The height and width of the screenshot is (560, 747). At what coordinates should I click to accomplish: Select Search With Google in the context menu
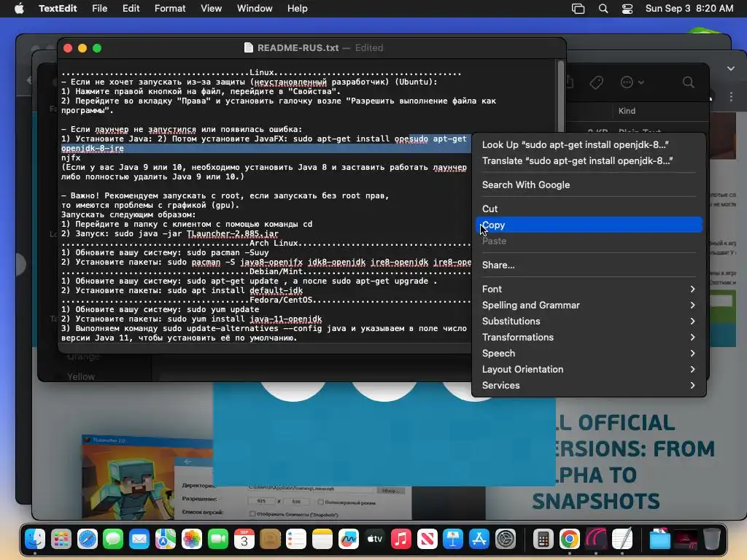589,184
